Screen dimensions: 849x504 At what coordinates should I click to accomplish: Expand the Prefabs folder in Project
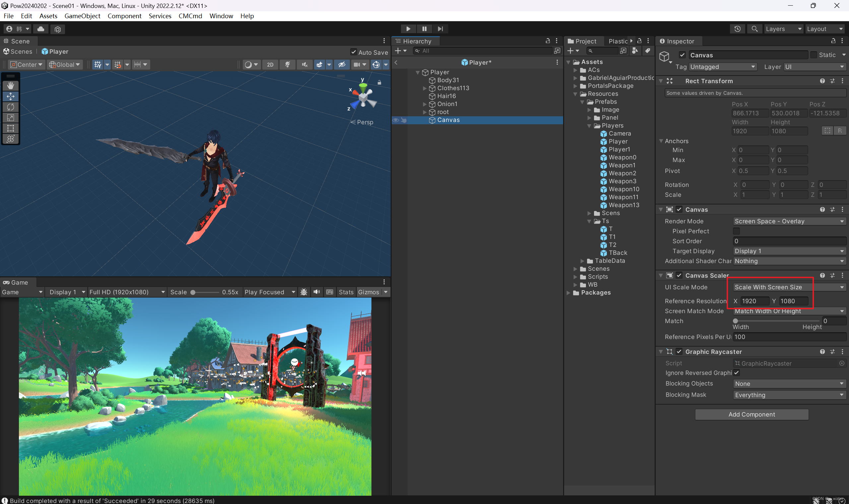(x=583, y=101)
